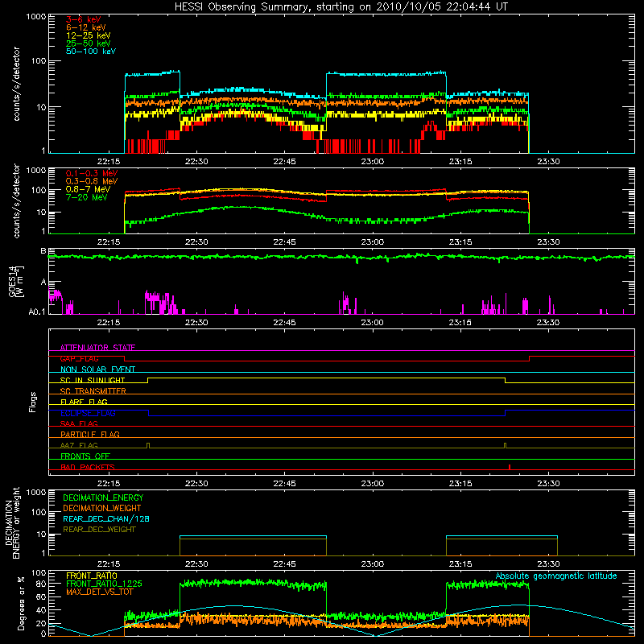Select the red 3-6 keV legend label
Screen dimensions: 644x644
84,19
